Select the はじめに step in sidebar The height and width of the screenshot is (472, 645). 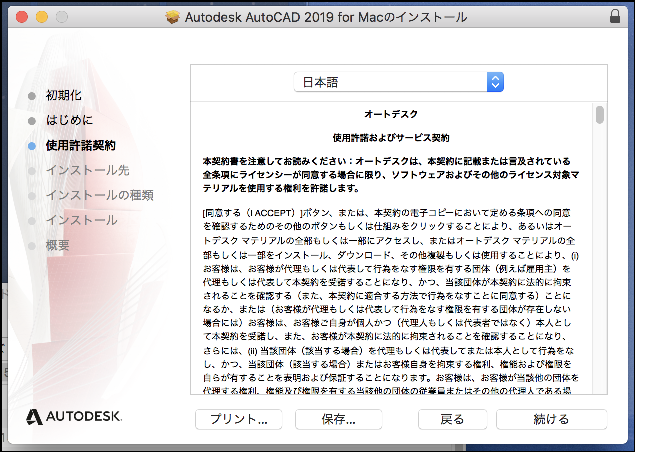[x=69, y=120]
